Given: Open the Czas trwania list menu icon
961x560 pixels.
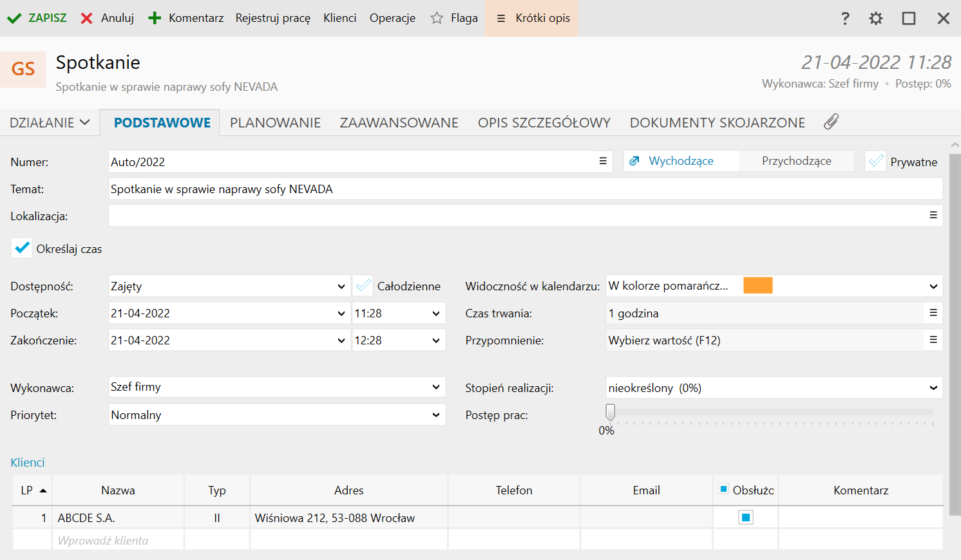Looking at the screenshot, I should pyautogui.click(x=933, y=313).
